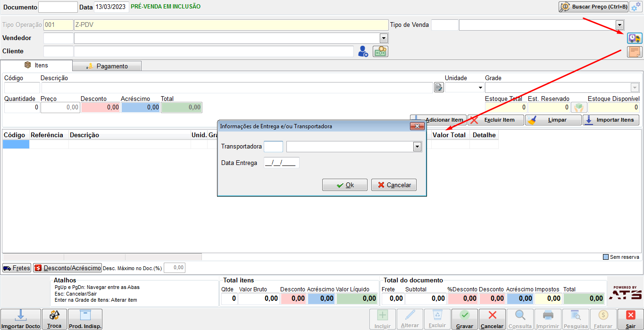The width and height of the screenshot is (644, 330).
Task: Click the Troca exchange icon button
Action: tap(54, 319)
